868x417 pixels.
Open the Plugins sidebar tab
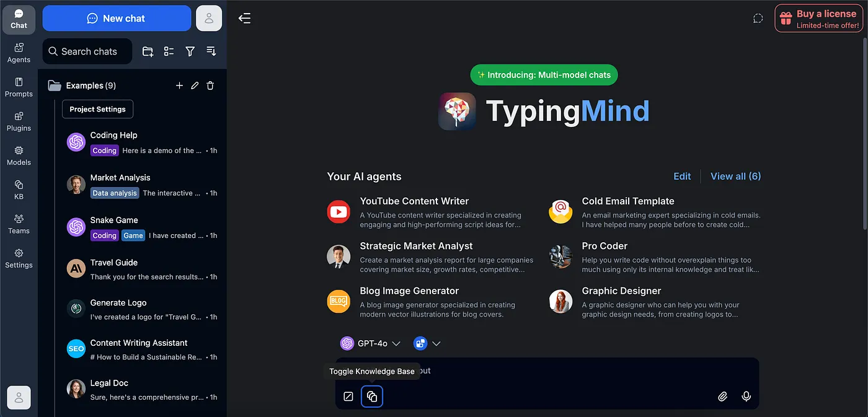click(x=19, y=121)
